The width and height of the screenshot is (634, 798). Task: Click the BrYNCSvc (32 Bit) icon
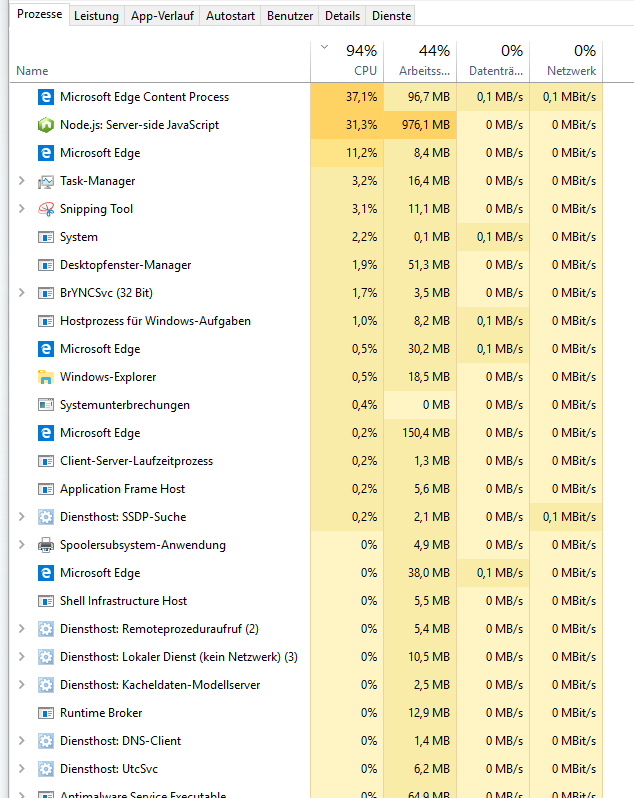pos(46,293)
